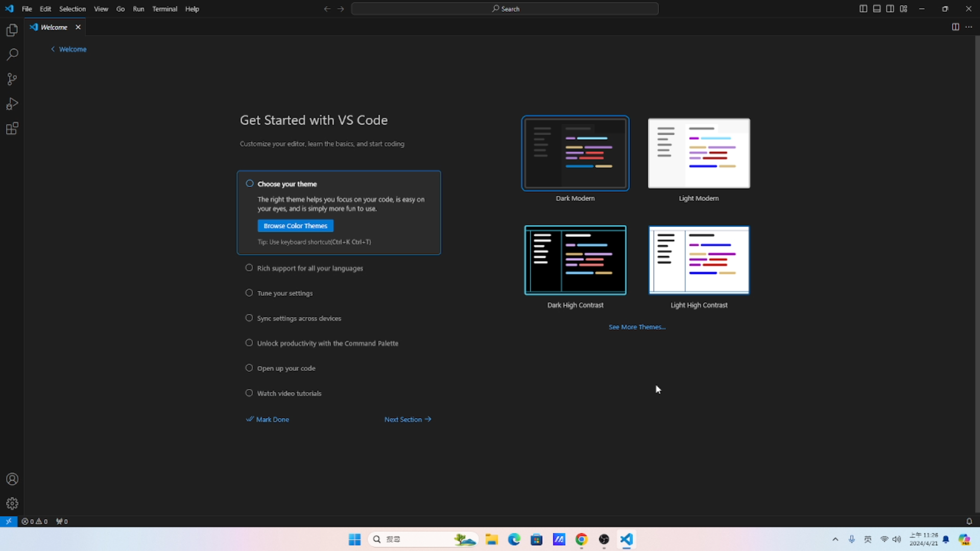Viewport: 980px width, 551px height.
Task: Open the Terminal menu
Action: (164, 9)
